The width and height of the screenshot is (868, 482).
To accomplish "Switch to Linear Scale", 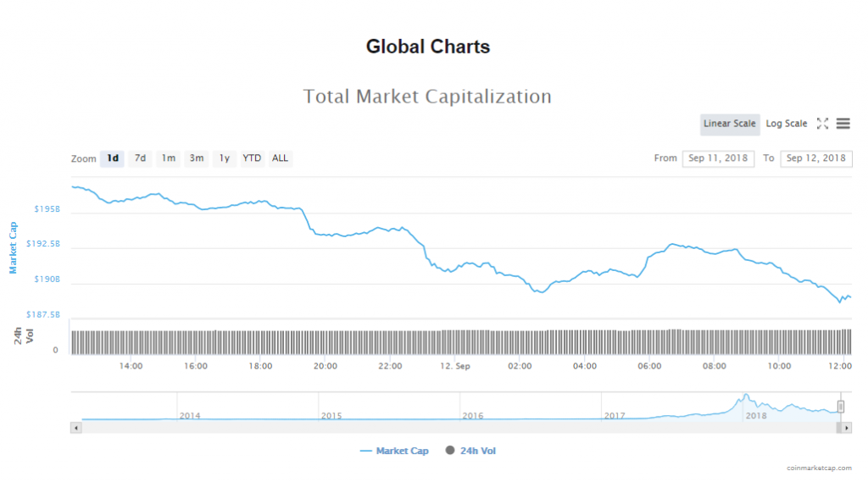I will [729, 124].
